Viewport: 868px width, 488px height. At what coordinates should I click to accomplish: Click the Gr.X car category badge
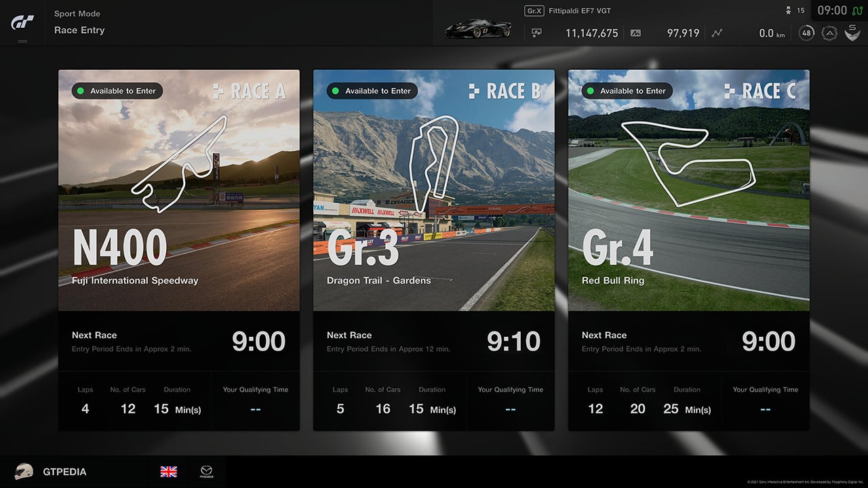(534, 11)
